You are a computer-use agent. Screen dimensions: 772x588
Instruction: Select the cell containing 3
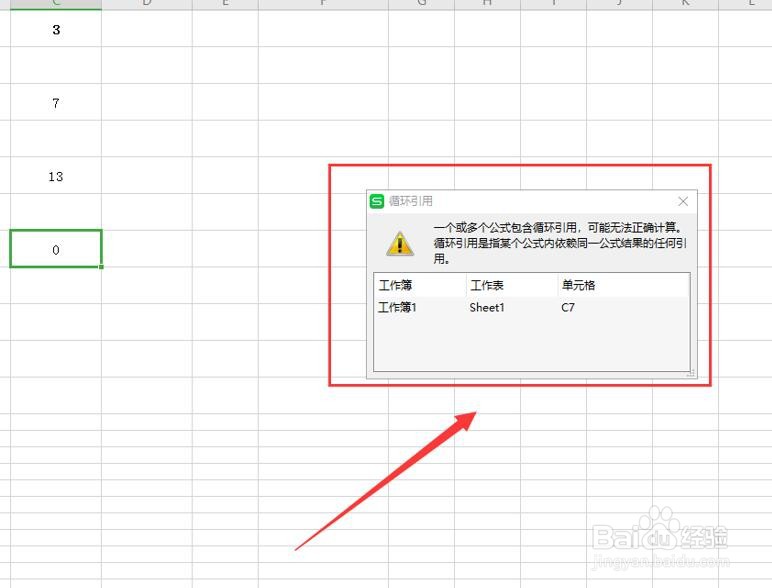click(x=56, y=30)
